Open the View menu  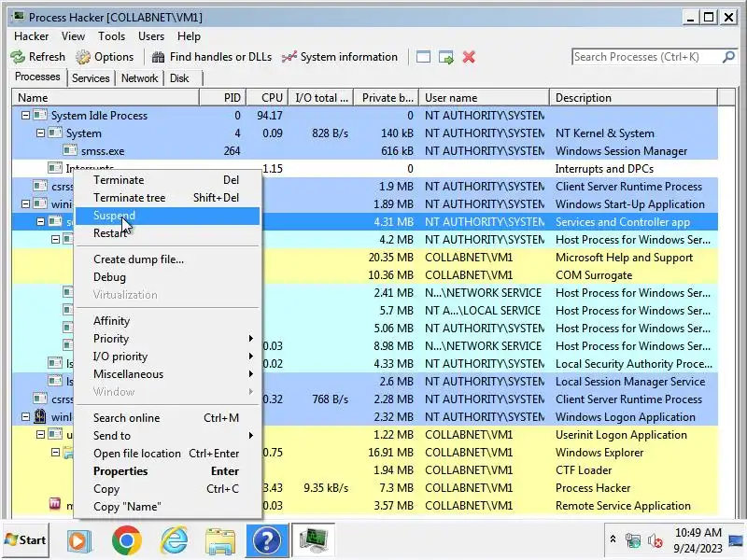(x=73, y=36)
